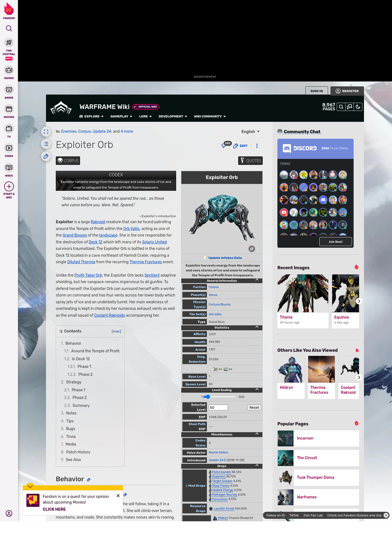392x545 pixels.
Task: Click the Reset level button
Action: click(x=254, y=408)
